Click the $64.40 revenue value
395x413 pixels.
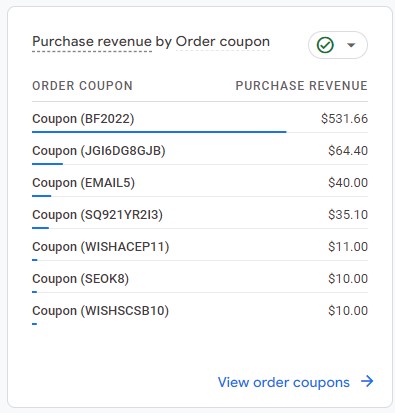(348, 151)
